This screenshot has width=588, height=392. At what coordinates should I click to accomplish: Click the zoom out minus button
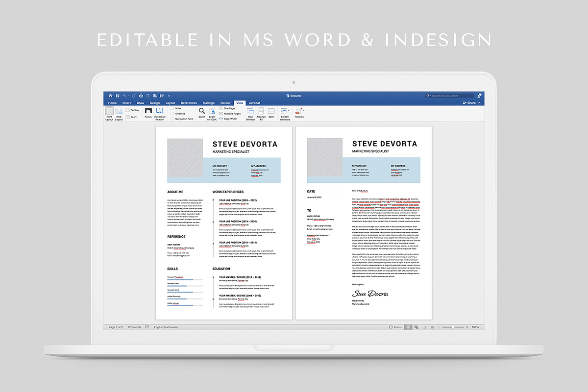(440, 327)
